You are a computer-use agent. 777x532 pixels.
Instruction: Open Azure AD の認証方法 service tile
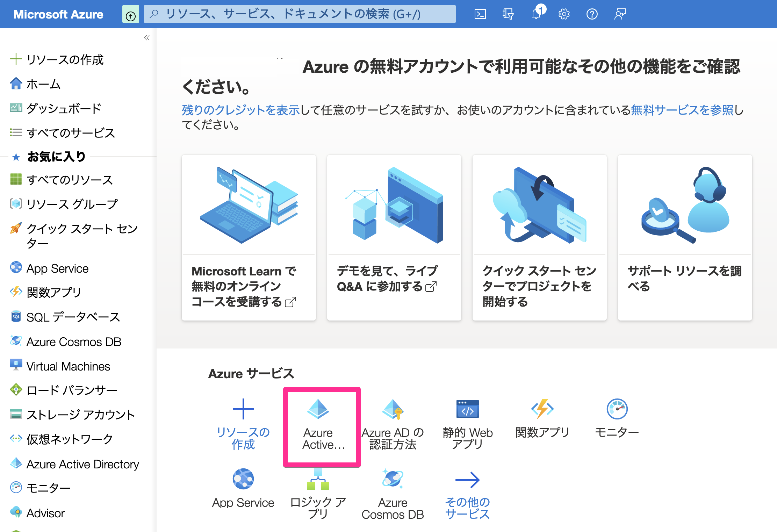coord(393,424)
